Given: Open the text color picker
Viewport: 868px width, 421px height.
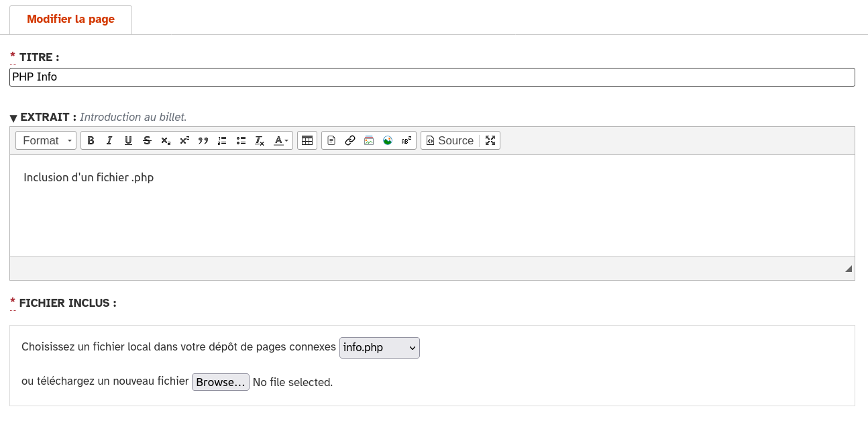Looking at the screenshot, I should 282,140.
